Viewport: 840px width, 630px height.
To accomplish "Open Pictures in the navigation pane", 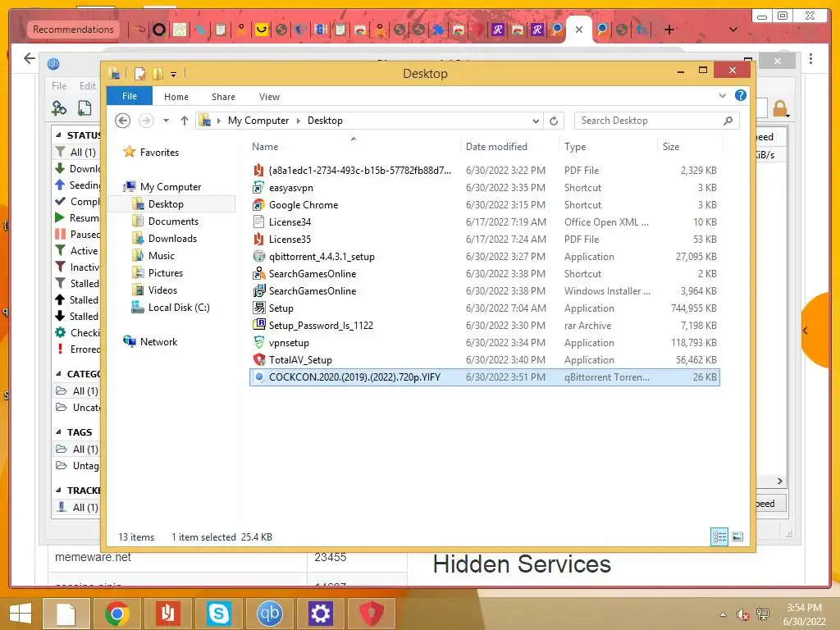I will (x=166, y=272).
